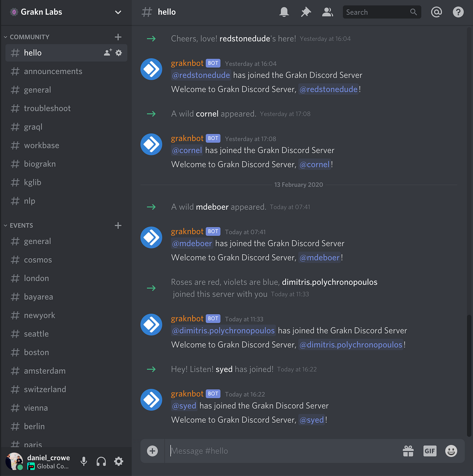This screenshot has height=476, width=473.
Task: Toggle the member list
Action: [x=327, y=12]
